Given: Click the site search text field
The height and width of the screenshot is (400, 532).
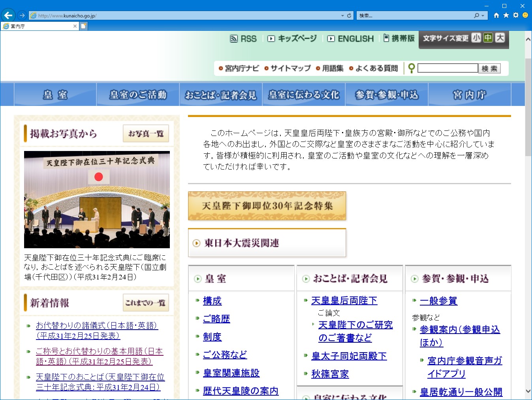Looking at the screenshot, I should 448,68.
